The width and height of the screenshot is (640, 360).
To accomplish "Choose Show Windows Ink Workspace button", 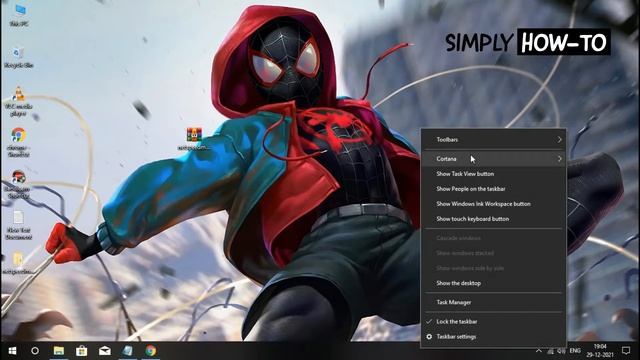I will click(x=493, y=204).
